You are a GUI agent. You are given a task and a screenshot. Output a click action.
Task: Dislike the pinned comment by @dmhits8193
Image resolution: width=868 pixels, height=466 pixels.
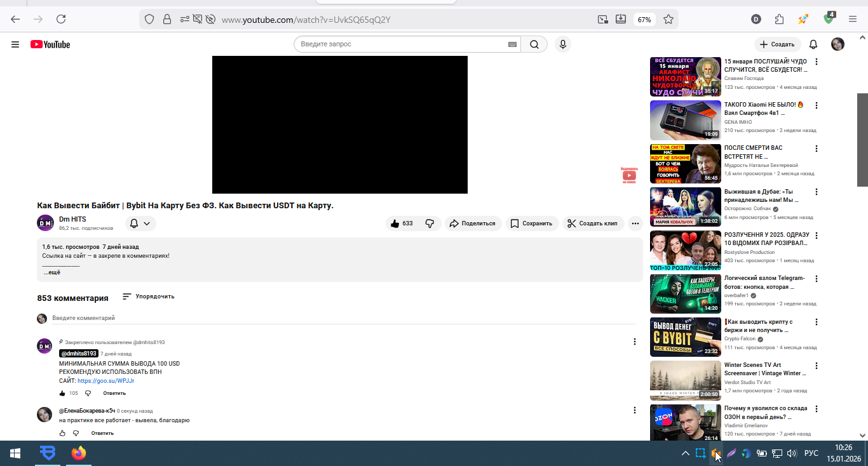point(88,394)
